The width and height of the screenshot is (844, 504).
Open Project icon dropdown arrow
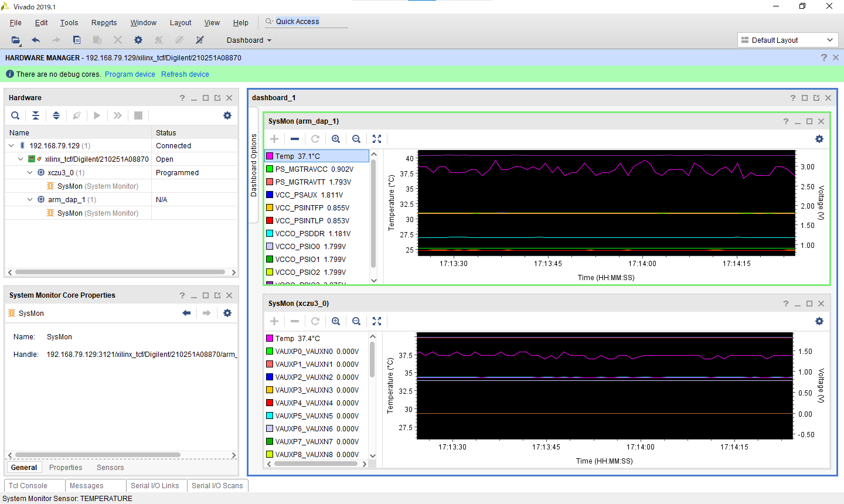(21, 45)
